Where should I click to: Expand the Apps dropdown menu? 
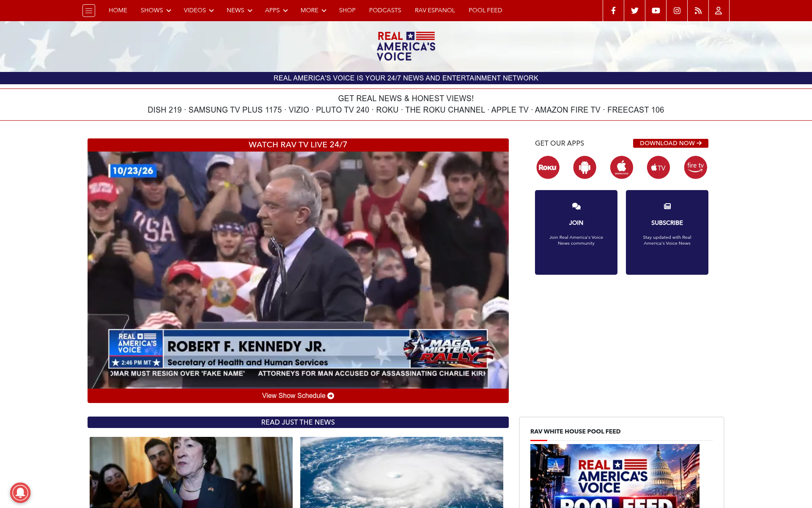276,10
